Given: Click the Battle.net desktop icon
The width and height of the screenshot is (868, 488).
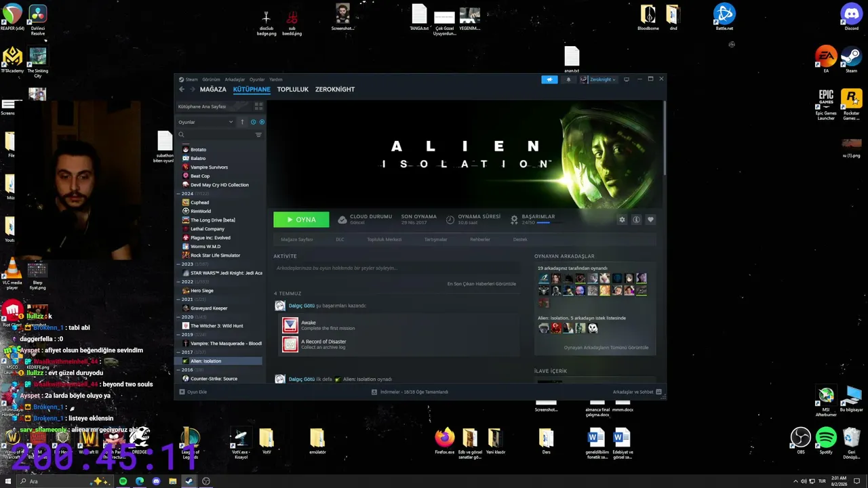Looking at the screenshot, I should pos(724,18).
